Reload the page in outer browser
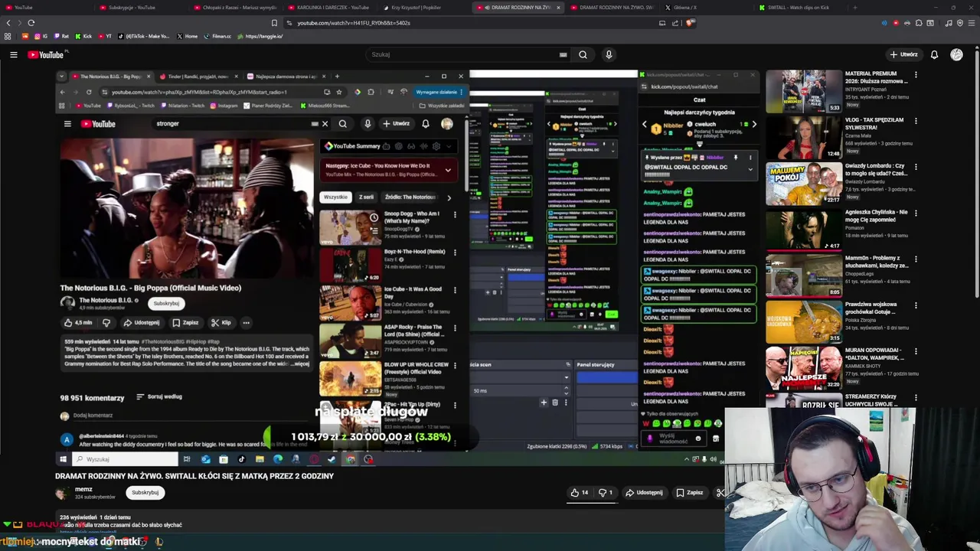This screenshot has width=980, height=551. (x=31, y=23)
